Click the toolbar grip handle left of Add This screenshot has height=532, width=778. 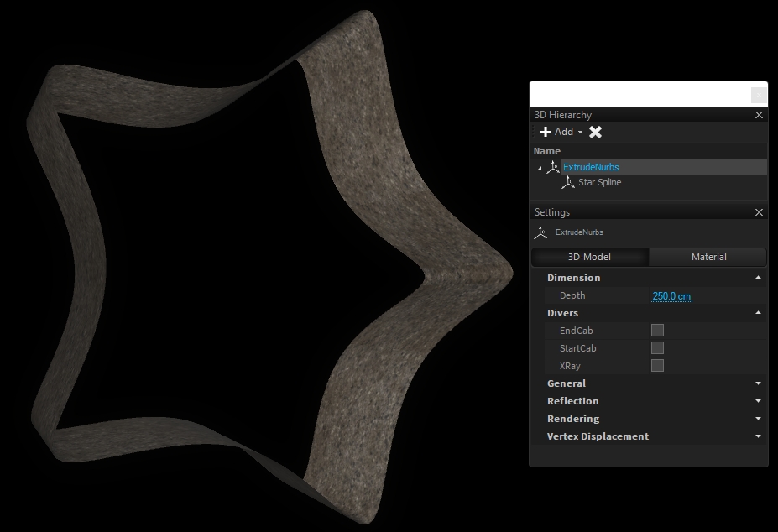tap(534, 132)
